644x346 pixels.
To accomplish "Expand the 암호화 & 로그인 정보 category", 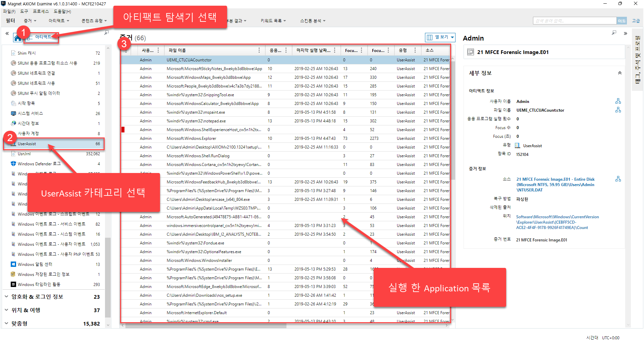I will (x=6, y=297).
